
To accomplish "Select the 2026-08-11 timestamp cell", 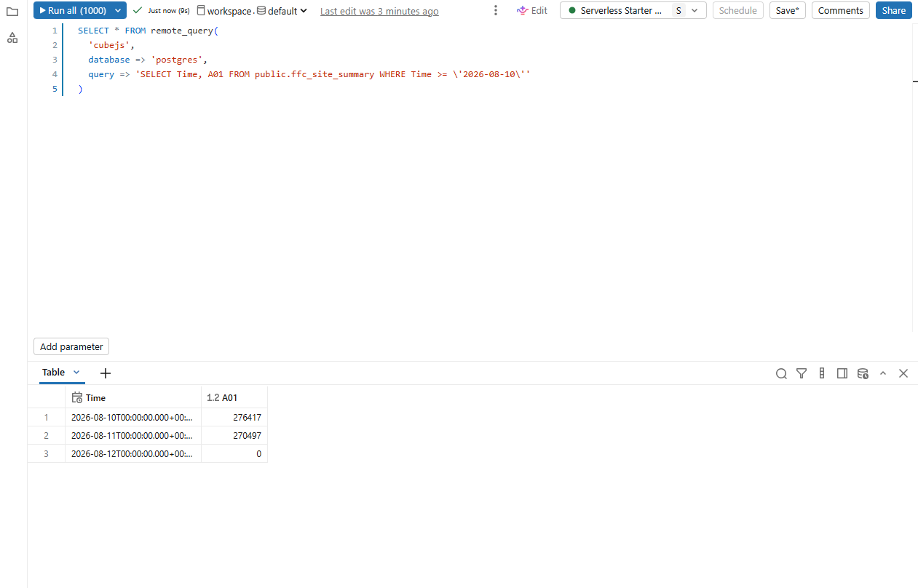I will 132,435.
